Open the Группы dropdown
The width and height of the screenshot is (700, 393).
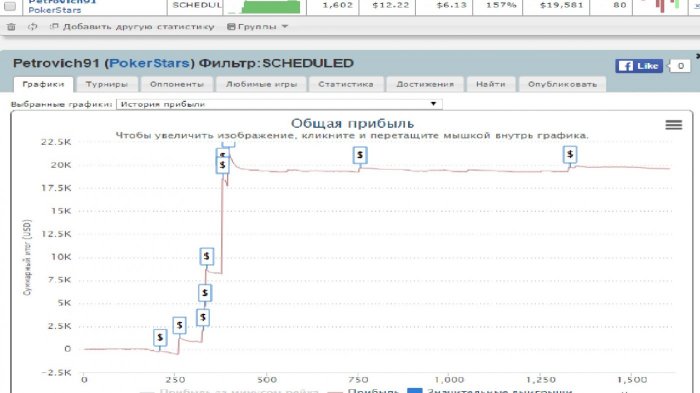tap(258, 27)
